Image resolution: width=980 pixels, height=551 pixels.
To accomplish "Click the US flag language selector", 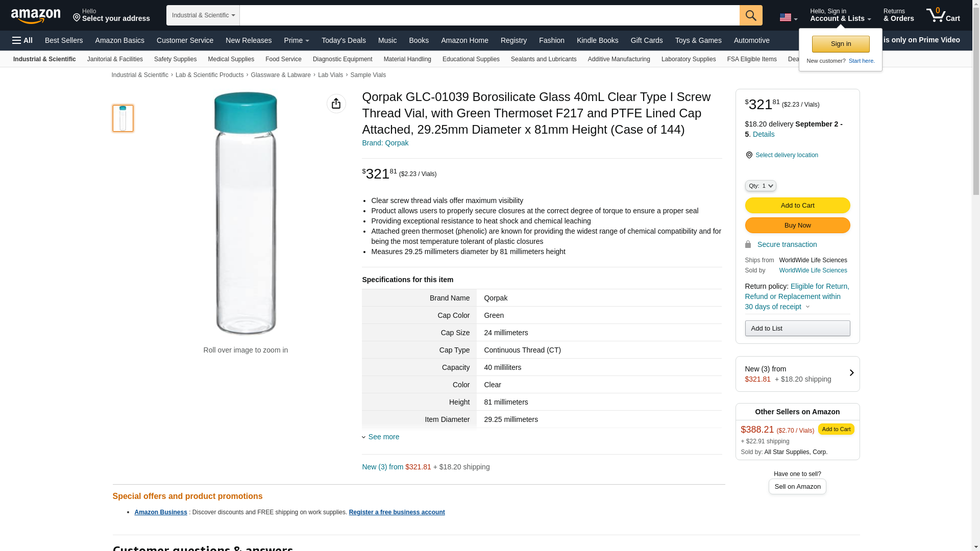I will tap(788, 17).
